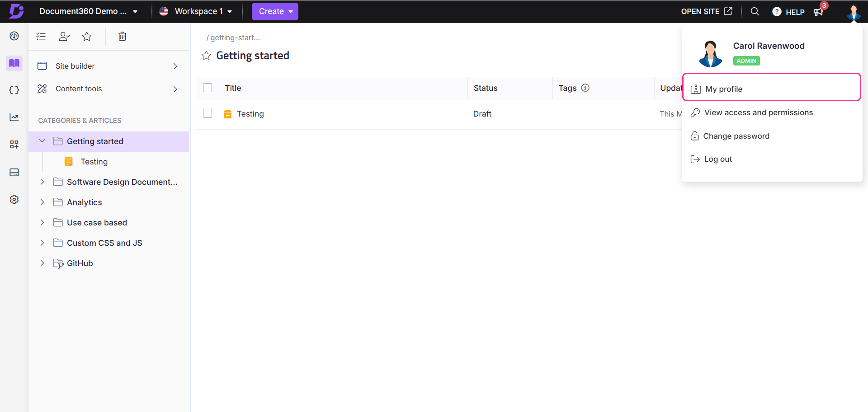Click the Carol Ravenwood name text

pos(769,46)
